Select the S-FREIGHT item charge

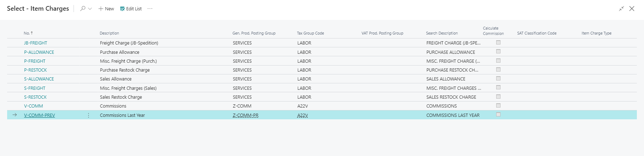35,88
